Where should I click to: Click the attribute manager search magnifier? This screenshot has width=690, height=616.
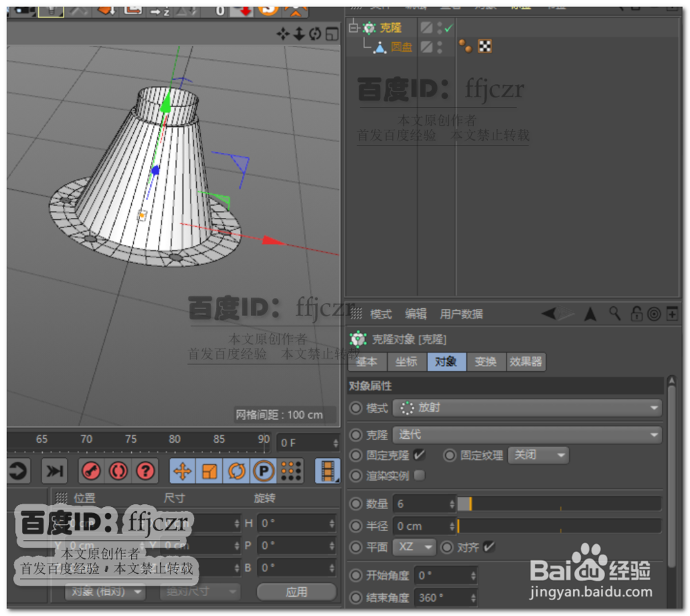(615, 314)
